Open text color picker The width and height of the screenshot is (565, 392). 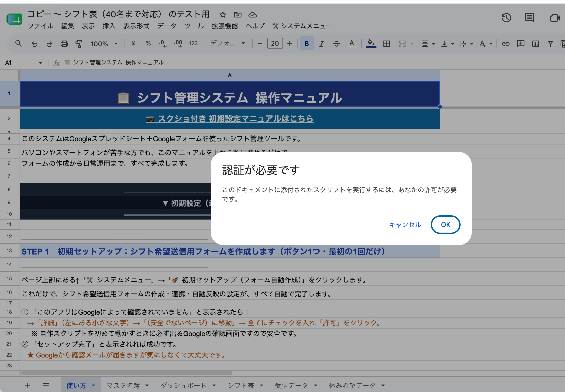coord(352,44)
